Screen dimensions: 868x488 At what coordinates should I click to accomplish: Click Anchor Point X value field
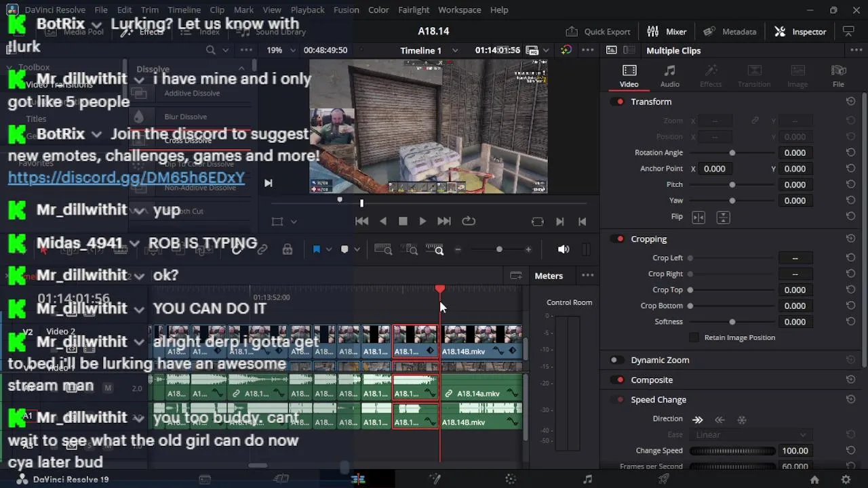(715, 169)
